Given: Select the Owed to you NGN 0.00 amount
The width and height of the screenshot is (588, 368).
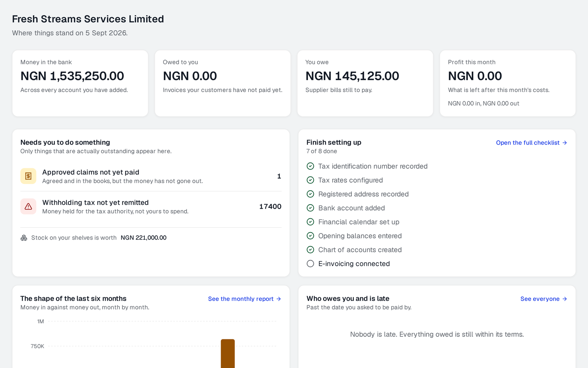Looking at the screenshot, I should (x=190, y=76).
